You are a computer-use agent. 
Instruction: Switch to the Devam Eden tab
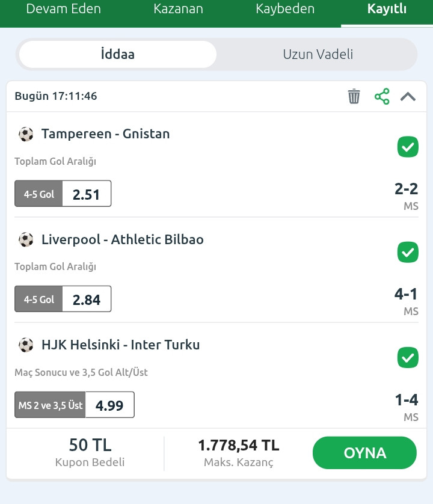[63, 9]
